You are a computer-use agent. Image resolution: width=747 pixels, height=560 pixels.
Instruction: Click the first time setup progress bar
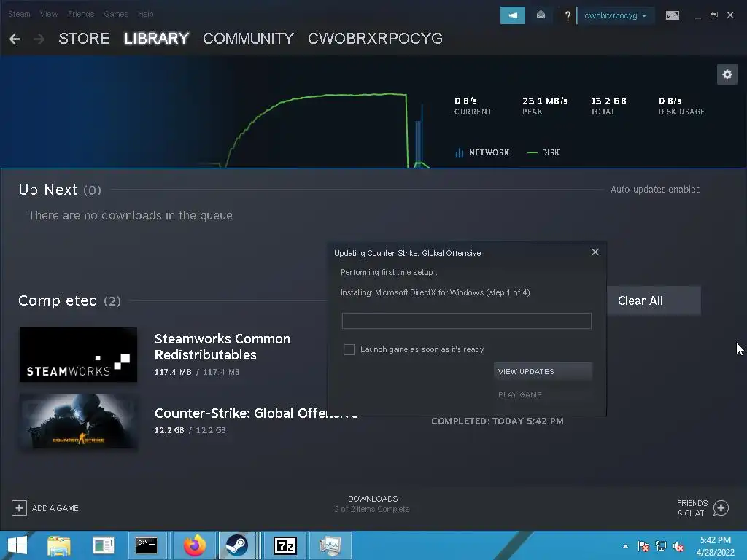pos(466,321)
